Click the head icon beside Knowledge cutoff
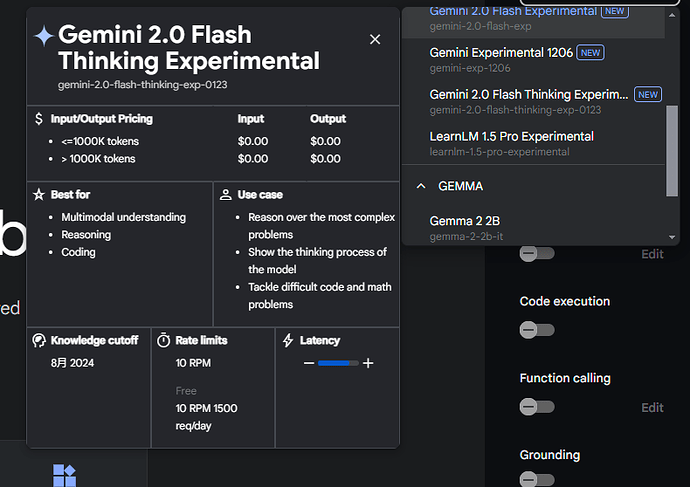The width and height of the screenshot is (690, 487). [x=39, y=340]
